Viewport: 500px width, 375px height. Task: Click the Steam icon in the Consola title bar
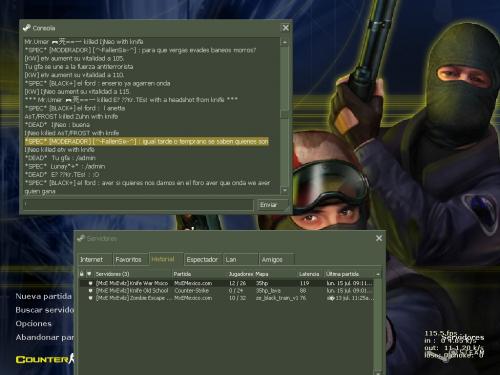26,28
